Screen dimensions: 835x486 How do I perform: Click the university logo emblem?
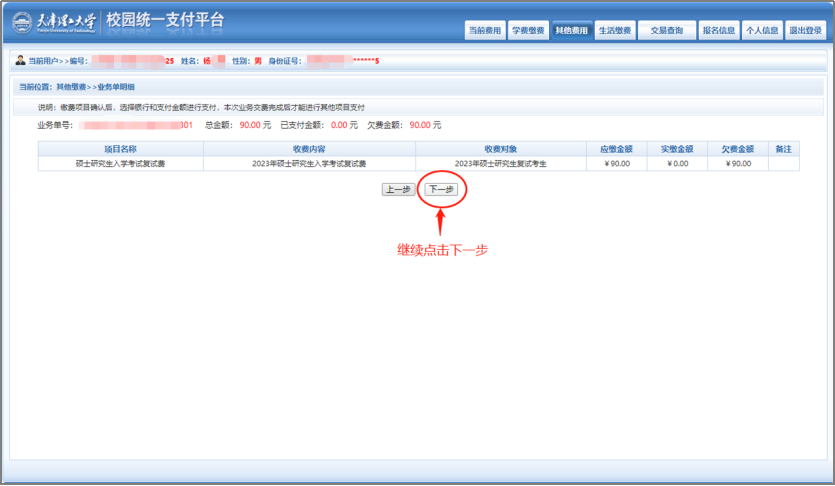[x=22, y=22]
